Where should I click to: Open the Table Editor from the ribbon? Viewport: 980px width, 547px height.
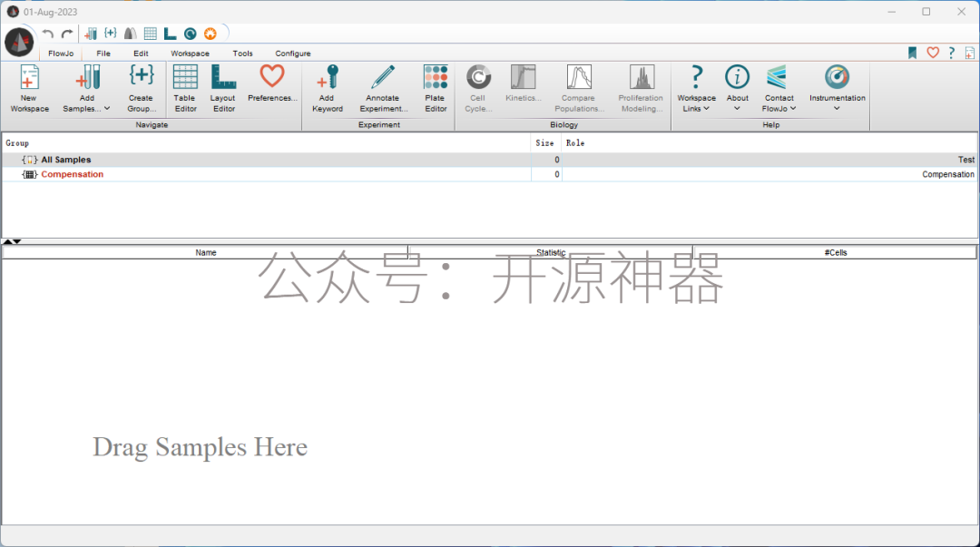click(x=185, y=89)
